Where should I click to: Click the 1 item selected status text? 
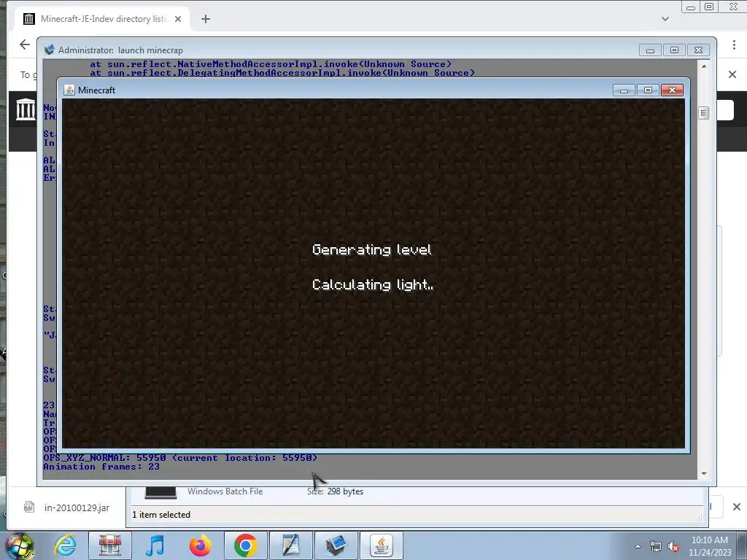(161, 515)
